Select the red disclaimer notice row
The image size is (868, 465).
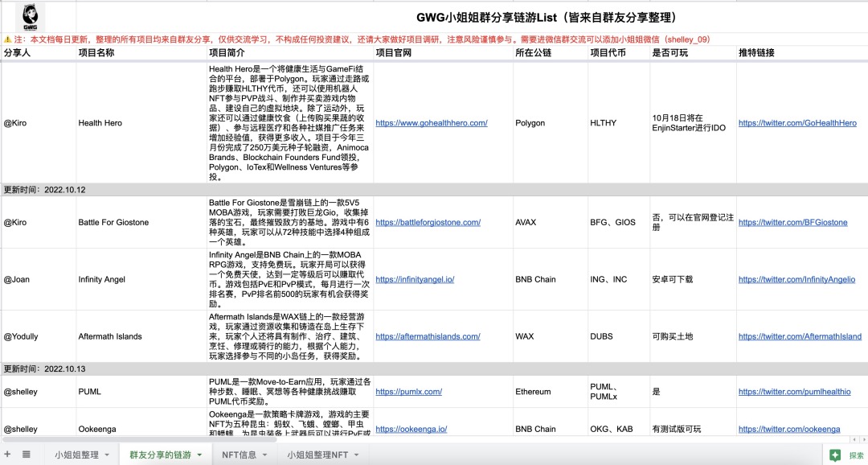(x=434, y=39)
